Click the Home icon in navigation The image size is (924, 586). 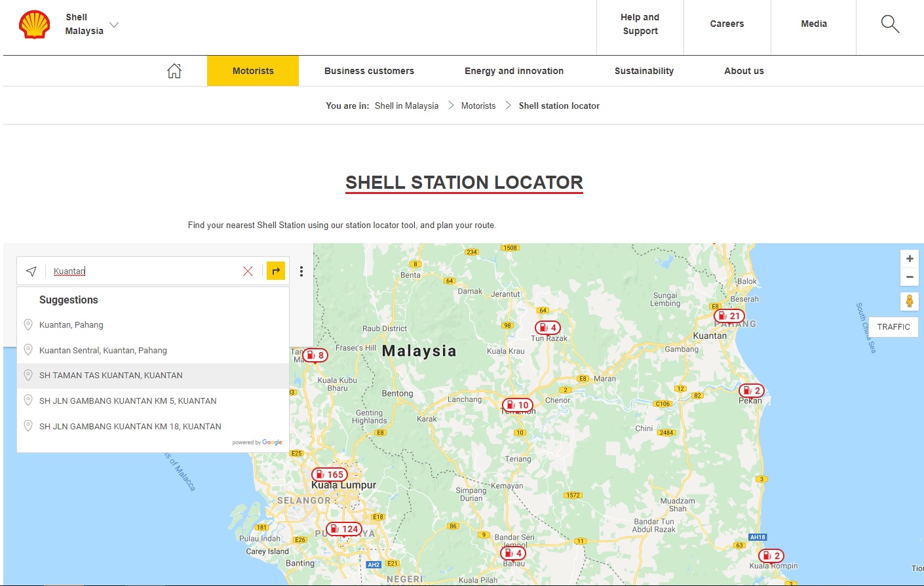pyautogui.click(x=174, y=70)
